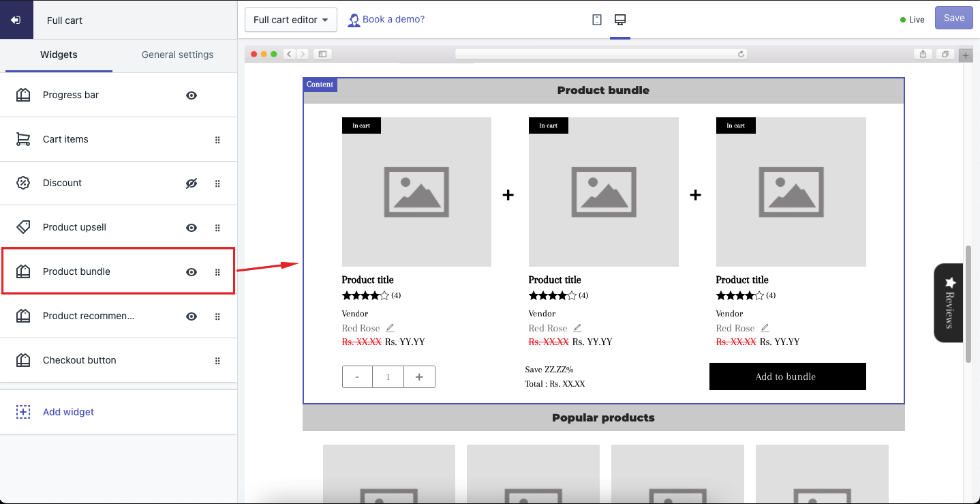Click the Total : Rs. XX.XX text
The image size is (980, 504).
coord(555,384)
